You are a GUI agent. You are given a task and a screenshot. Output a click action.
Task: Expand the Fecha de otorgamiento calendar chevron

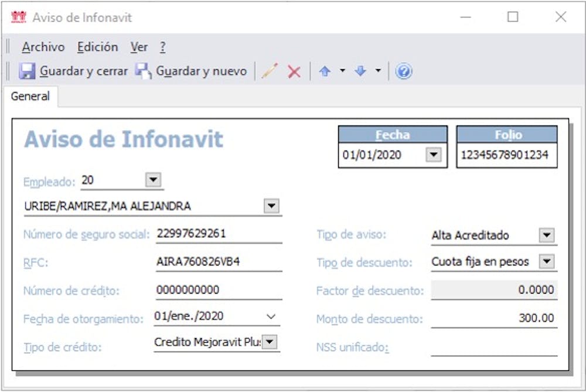(271, 316)
